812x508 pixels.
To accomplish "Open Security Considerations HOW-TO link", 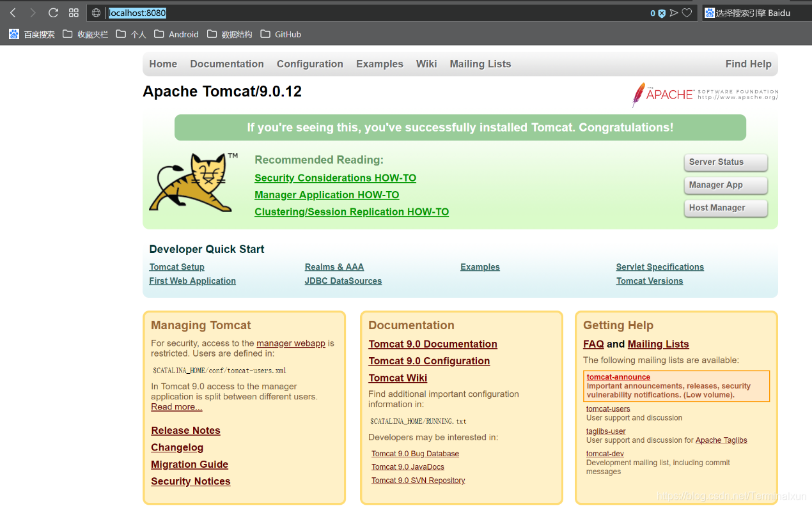I will 335,178.
